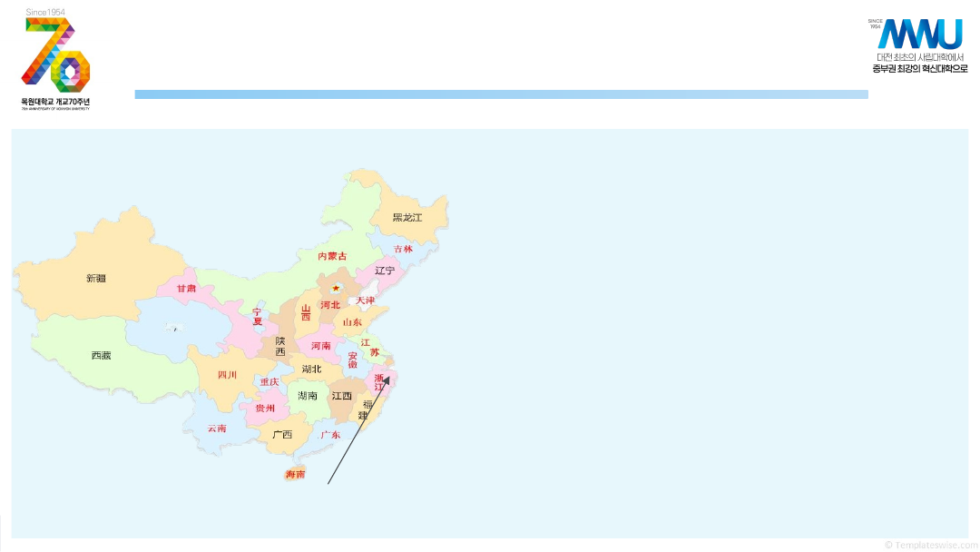Click the 海南 island on the map

pos(295,475)
